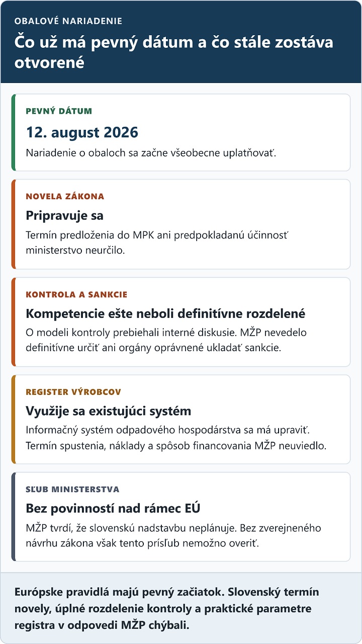The image size is (362, 644).
Task: Click text about Nariadenie o obaloch
Action: [x=151, y=152]
